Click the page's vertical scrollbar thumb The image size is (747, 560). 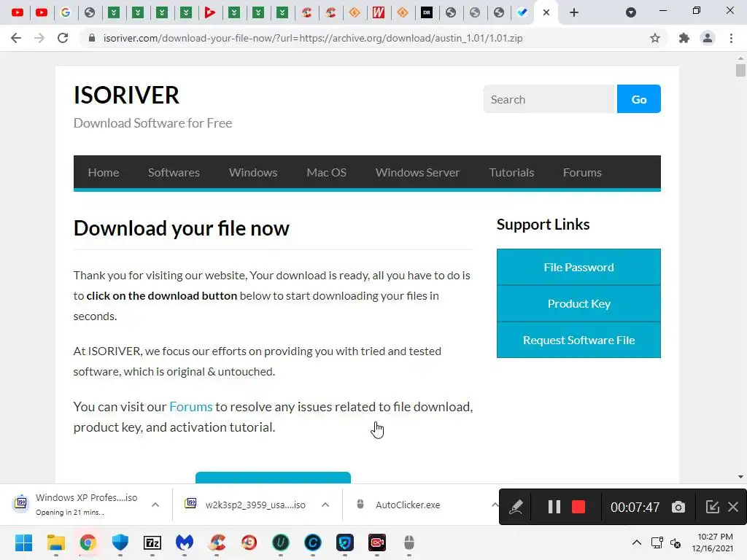click(x=740, y=71)
